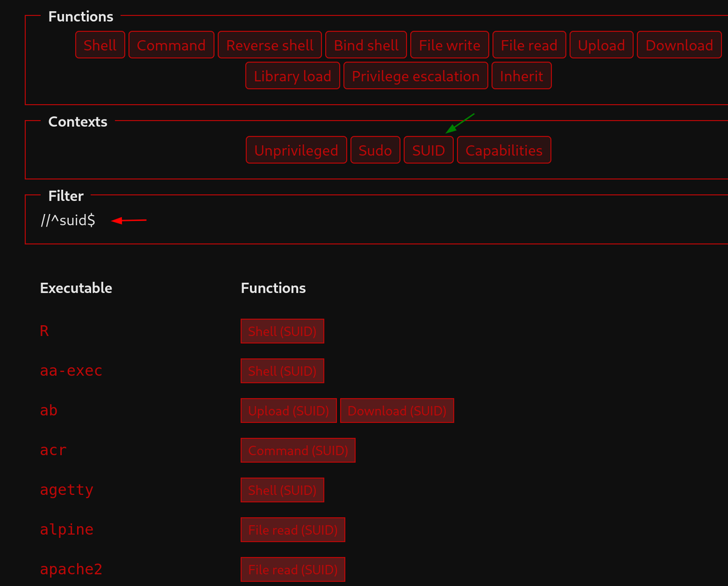Screen dimensions: 728x586
Task: Choose the Capabilities context
Action: coord(504,150)
